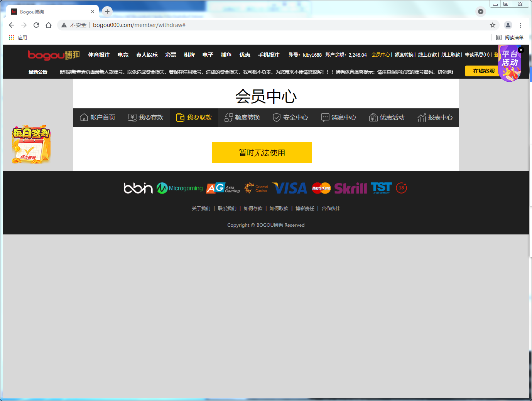Reload the page
Viewport: 532px width, 401px height.
36,25
